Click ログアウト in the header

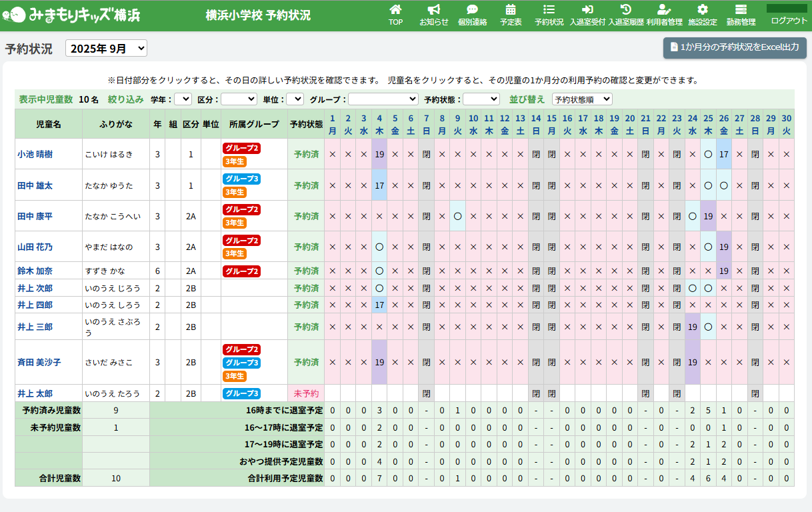789,20
